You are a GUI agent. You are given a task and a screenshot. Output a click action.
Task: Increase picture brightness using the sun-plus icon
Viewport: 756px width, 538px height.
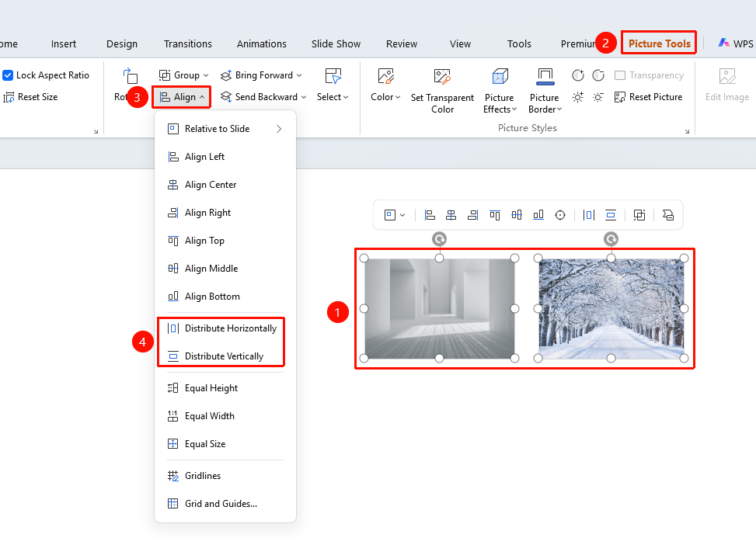pos(578,97)
